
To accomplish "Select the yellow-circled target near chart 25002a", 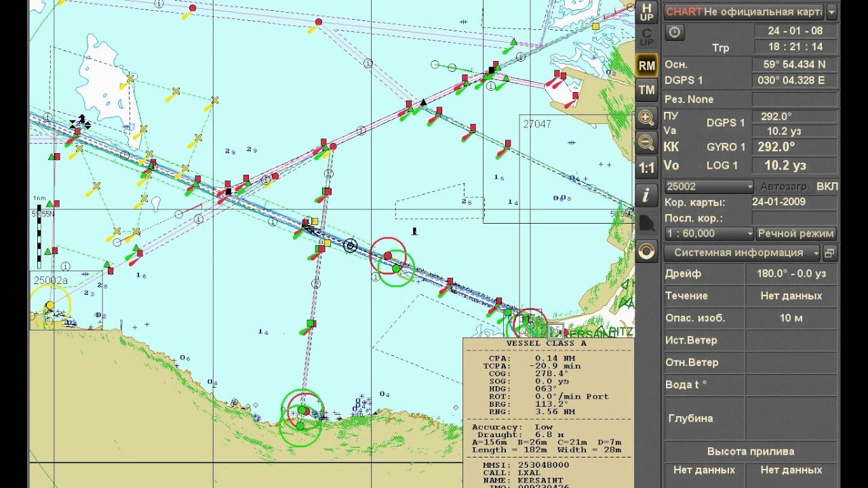I will coord(50,305).
